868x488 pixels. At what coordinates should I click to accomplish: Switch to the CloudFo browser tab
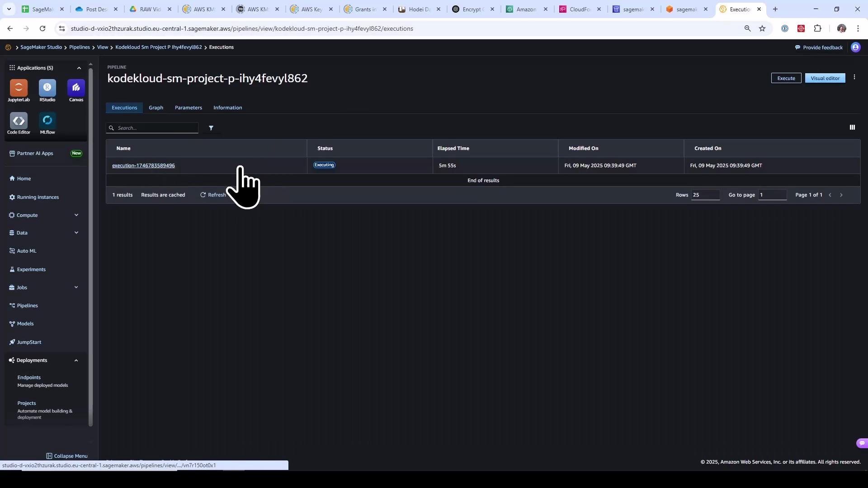580,9
